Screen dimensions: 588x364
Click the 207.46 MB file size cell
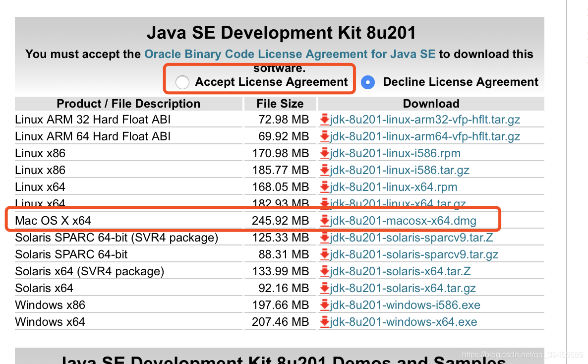coord(280,322)
